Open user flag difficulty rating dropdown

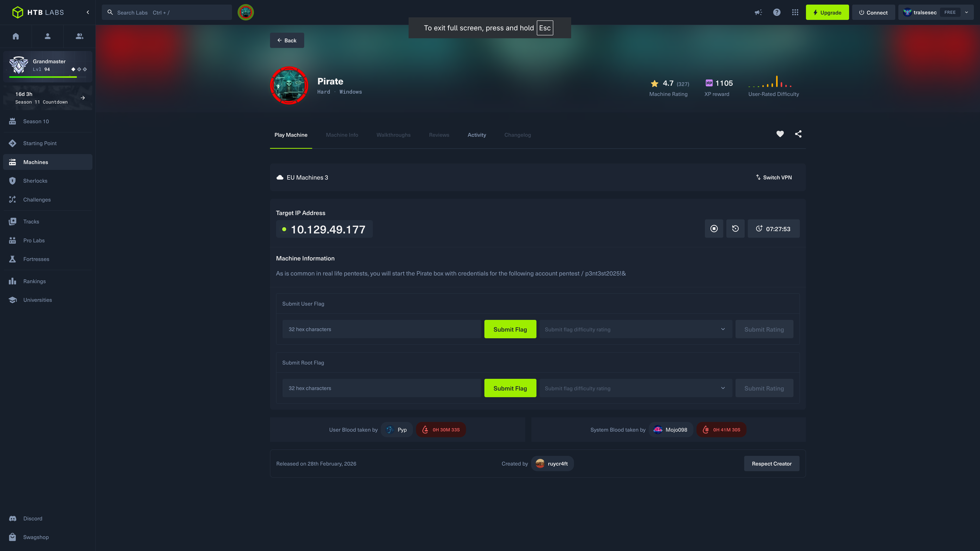[636, 329]
